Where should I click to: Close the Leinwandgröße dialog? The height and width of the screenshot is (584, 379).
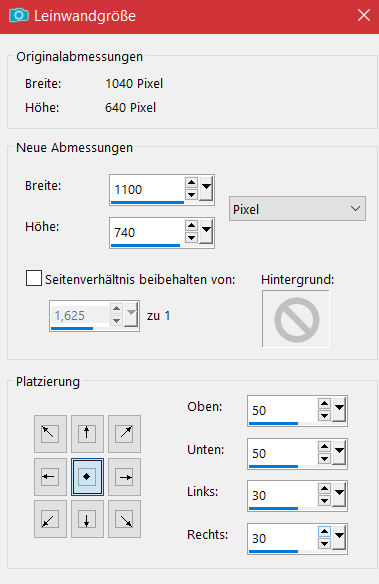pyautogui.click(x=364, y=16)
